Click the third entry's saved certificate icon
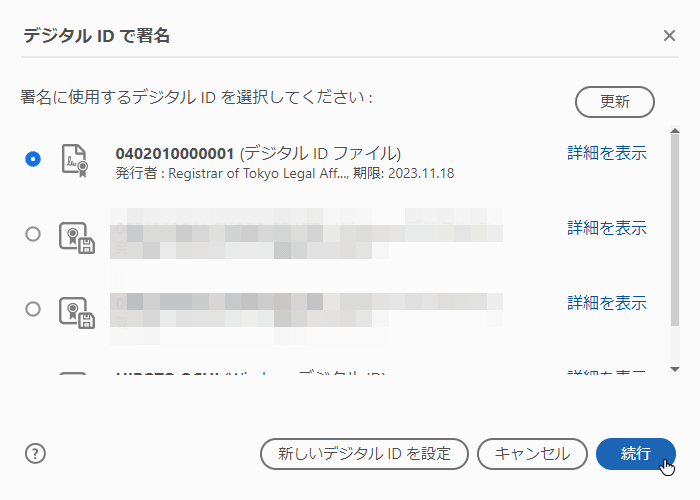The width and height of the screenshot is (700, 500). click(75, 311)
